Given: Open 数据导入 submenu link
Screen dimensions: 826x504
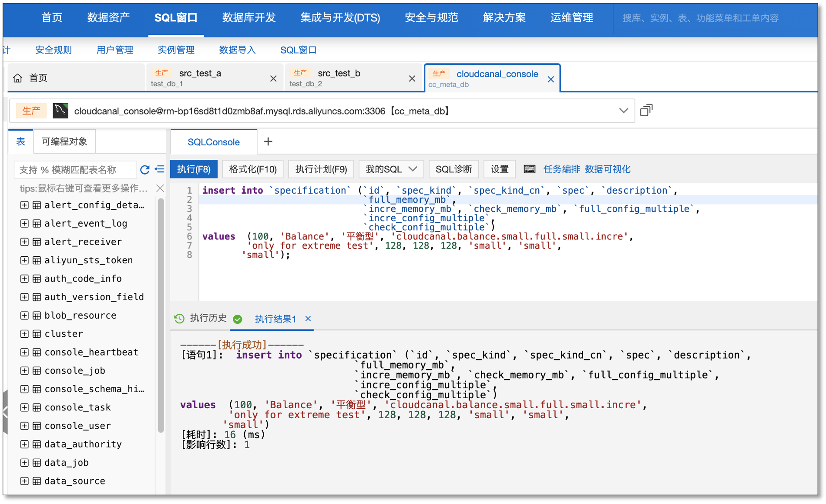Looking at the screenshot, I should point(237,50).
